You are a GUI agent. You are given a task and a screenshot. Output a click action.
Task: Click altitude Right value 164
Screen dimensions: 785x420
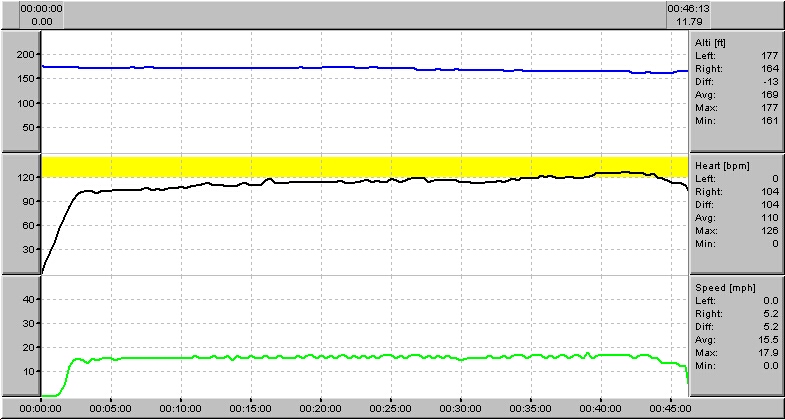(771, 69)
